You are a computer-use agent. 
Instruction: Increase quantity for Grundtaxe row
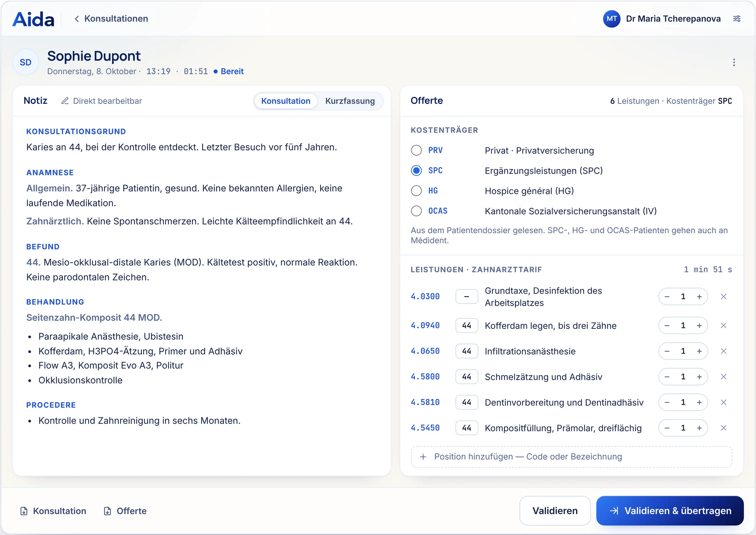pos(699,296)
